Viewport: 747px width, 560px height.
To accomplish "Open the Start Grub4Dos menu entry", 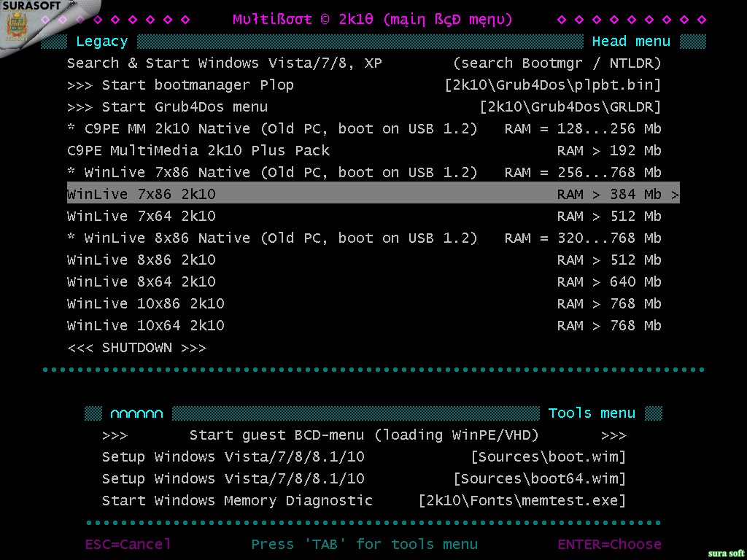I will click(x=364, y=106).
